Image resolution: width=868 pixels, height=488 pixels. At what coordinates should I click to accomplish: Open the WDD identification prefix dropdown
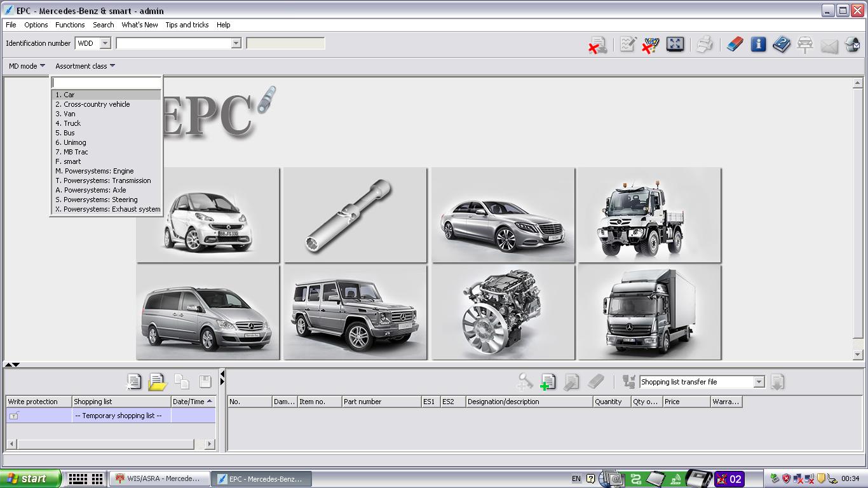click(x=105, y=43)
